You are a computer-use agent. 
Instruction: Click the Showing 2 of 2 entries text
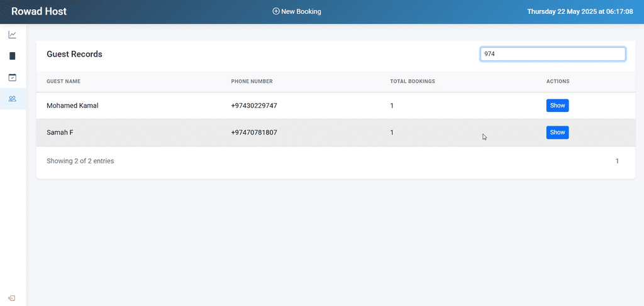pos(80,161)
